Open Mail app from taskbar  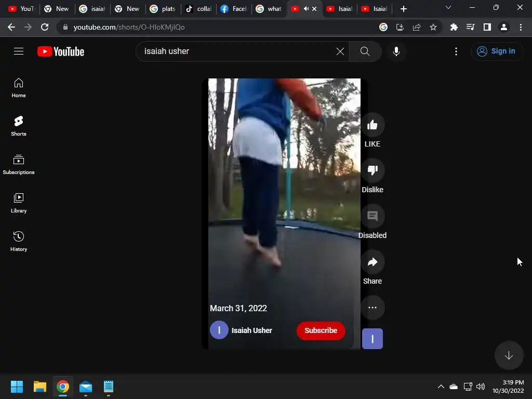click(x=86, y=387)
